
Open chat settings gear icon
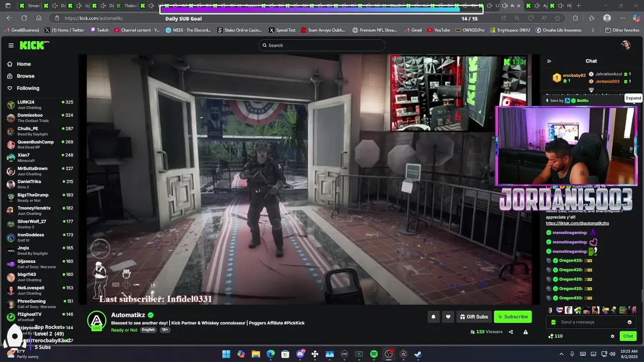point(612,336)
